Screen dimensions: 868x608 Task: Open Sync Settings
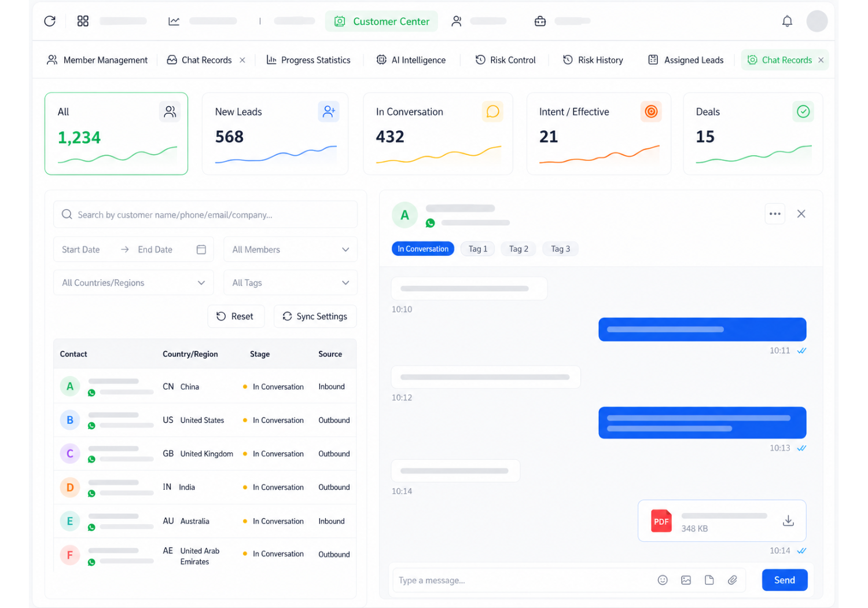[315, 316]
